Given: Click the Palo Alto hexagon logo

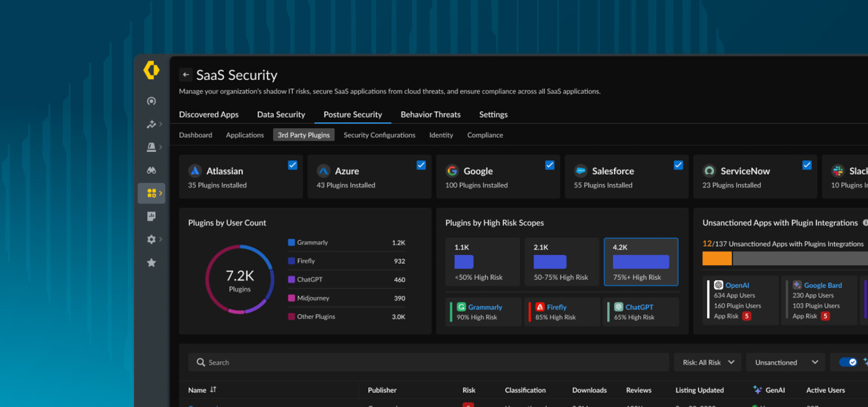Looking at the screenshot, I should [x=151, y=70].
